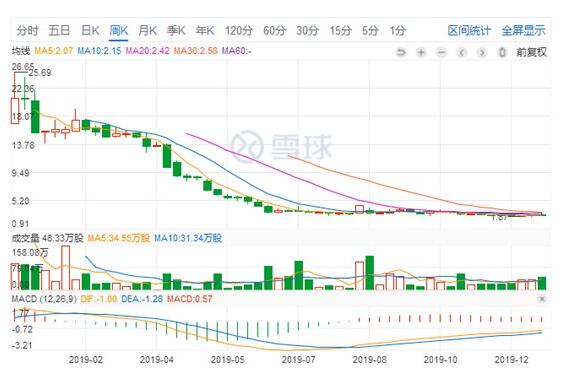Click the DEA:-1.28 value
Image resolution: width=562 pixels, height=381 pixels.
coord(142,299)
